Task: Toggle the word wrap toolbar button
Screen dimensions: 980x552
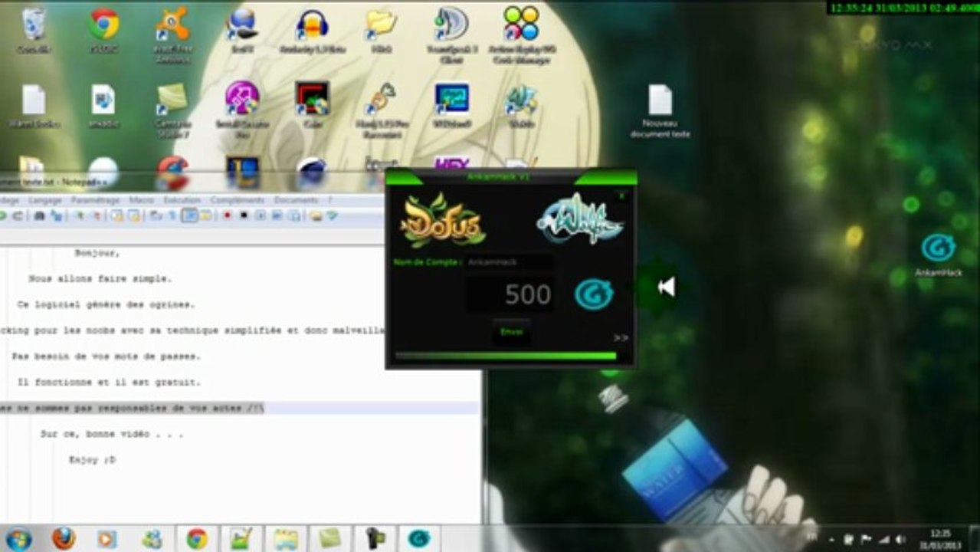Action: pyautogui.click(x=190, y=216)
